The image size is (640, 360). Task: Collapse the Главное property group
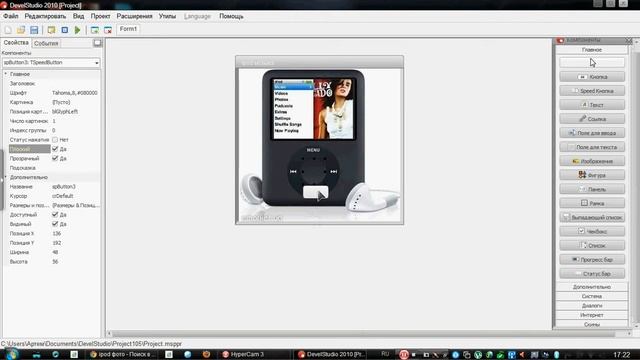pos(6,74)
